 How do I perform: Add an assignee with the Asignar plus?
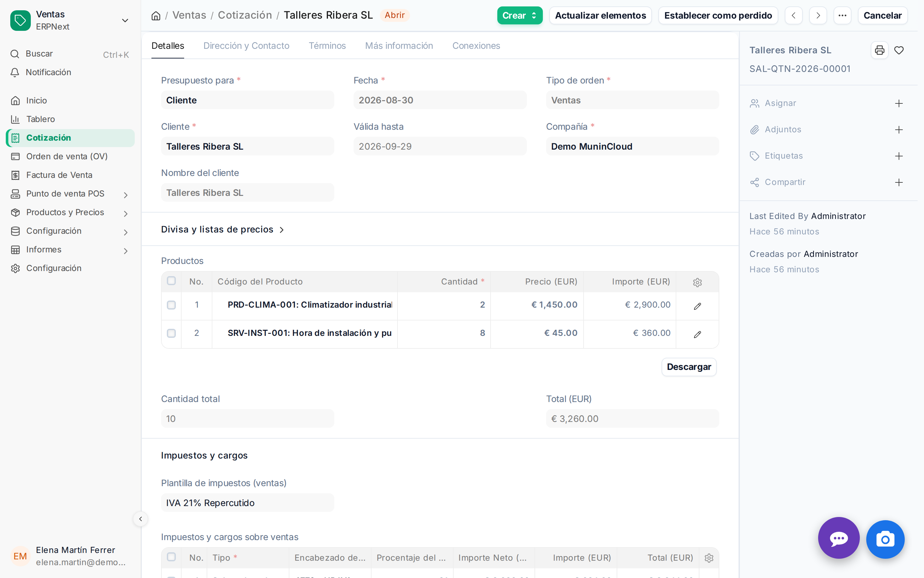[899, 104]
